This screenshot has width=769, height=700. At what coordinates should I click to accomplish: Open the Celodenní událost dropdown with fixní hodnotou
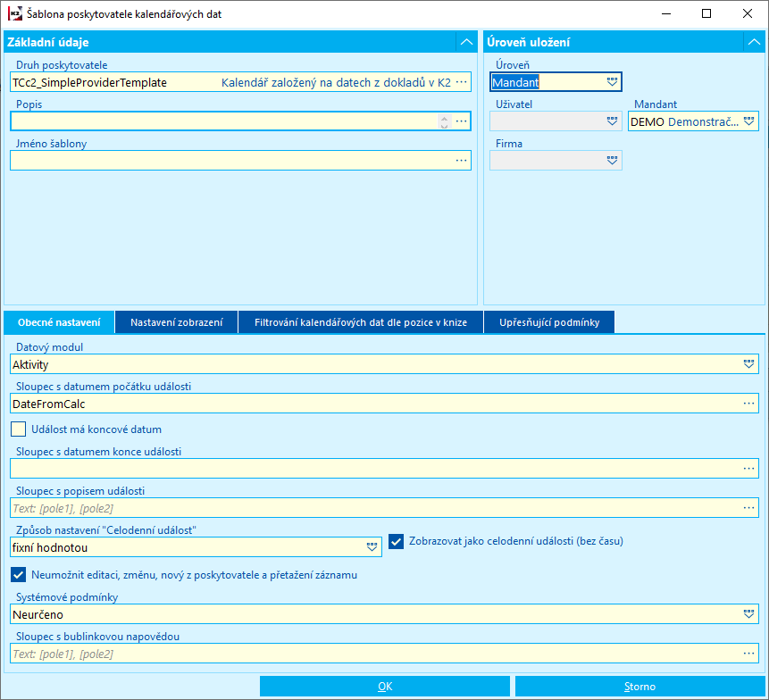pyautogui.click(x=372, y=547)
